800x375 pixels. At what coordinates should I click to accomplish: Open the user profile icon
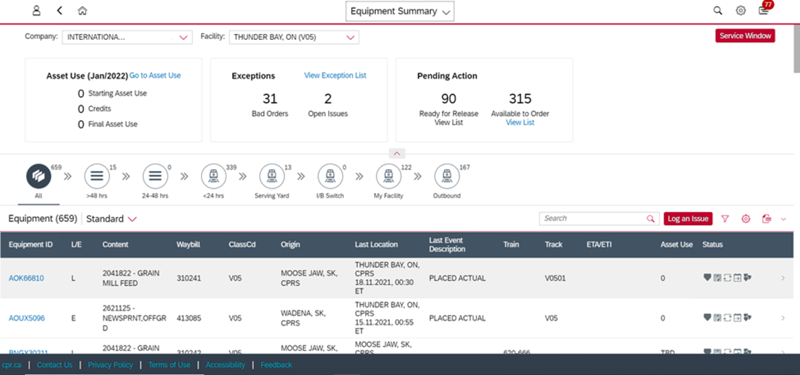coord(36,11)
